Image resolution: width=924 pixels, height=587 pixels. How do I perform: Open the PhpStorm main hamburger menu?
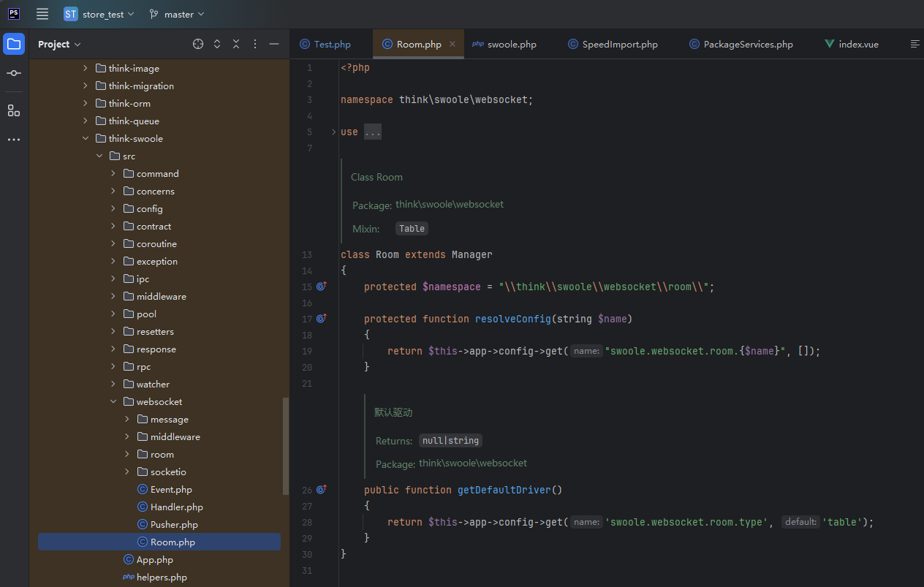42,14
